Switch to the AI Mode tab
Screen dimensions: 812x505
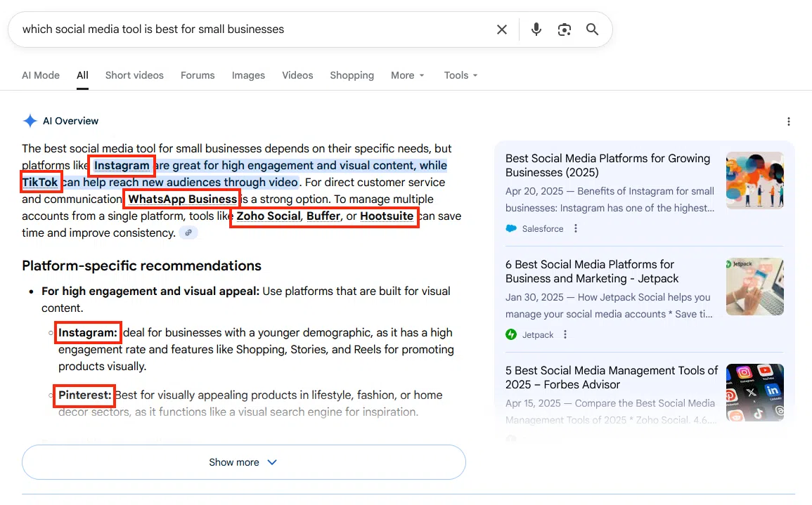(40, 76)
